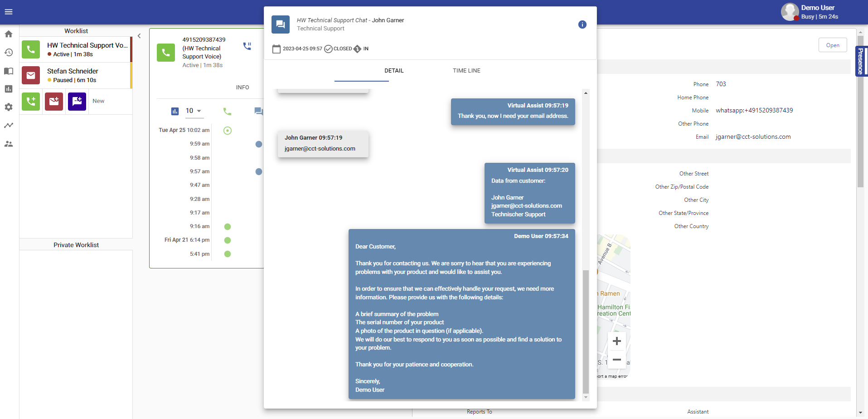Click the Demo User 09:57:34 reply message

click(x=462, y=314)
